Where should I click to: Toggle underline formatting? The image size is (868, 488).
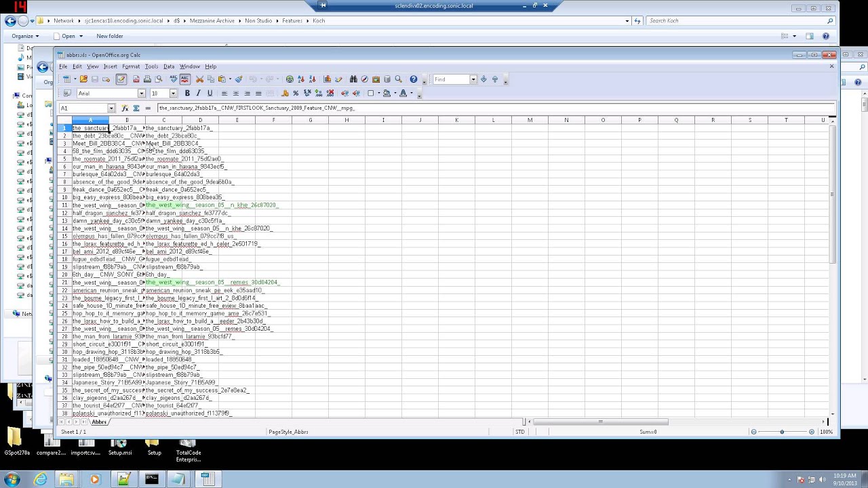click(x=210, y=93)
